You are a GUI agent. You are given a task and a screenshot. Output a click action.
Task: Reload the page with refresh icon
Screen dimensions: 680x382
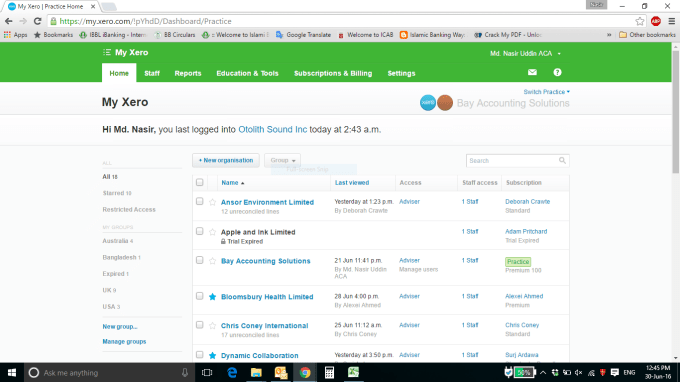click(x=37, y=21)
